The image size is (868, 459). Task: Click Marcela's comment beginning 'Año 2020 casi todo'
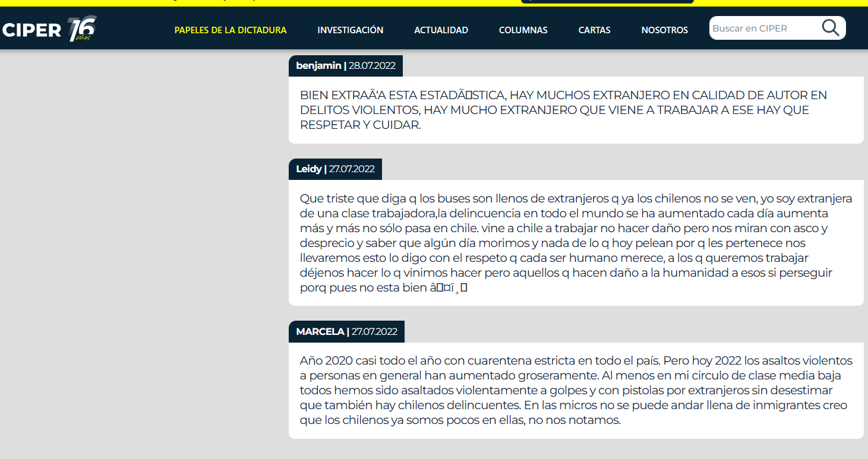[x=576, y=391]
